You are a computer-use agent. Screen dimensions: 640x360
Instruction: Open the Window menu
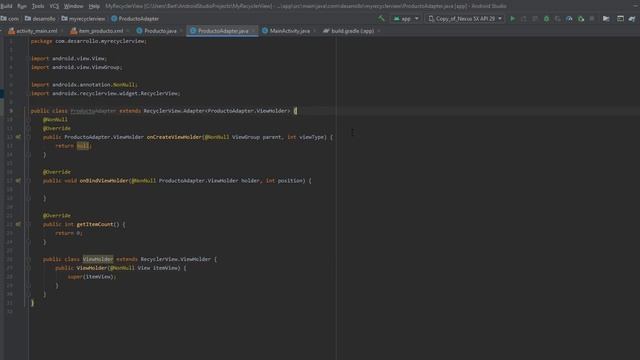tap(73, 6)
